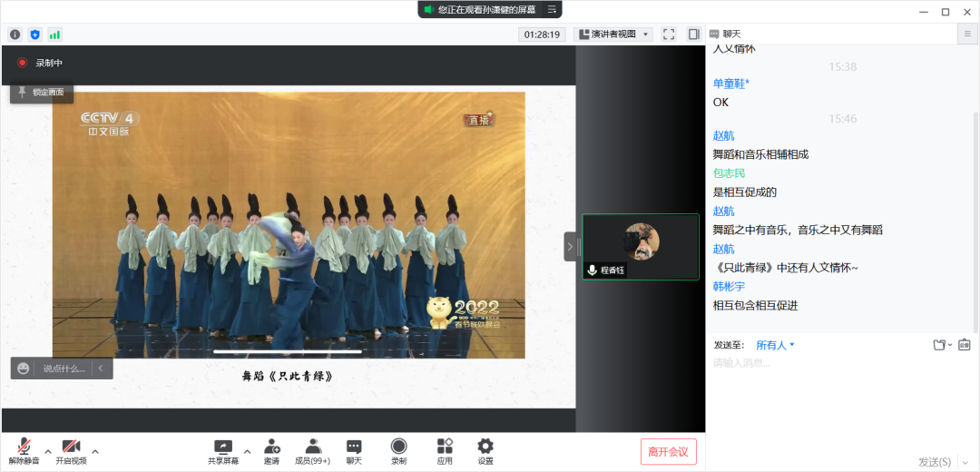Check the green network signal icon
The image size is (980, 472).
[x=55, y=34]
